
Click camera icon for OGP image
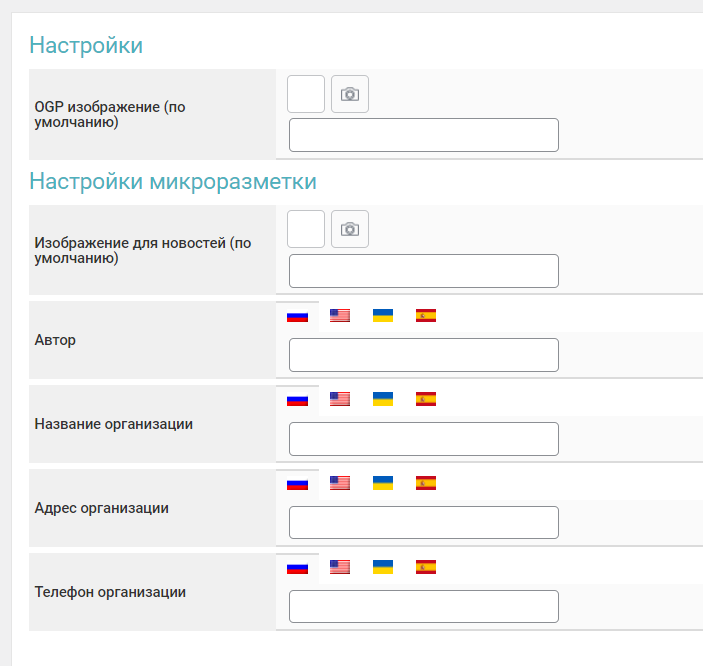tap(350, 94)
